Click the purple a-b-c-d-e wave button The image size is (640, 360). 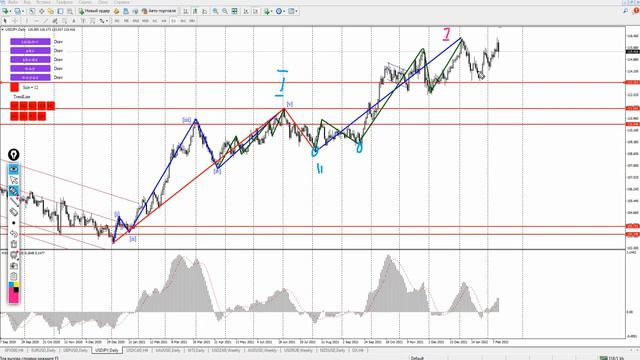[x=30, y=60]
